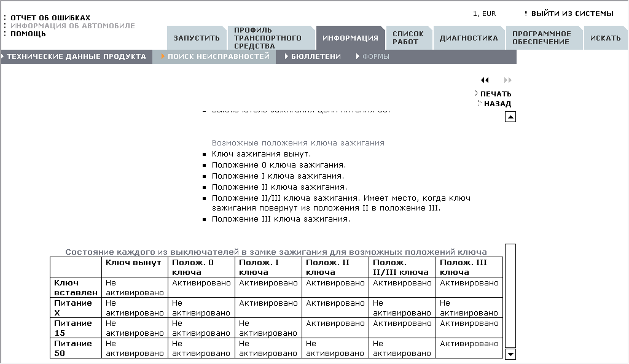
Task: Click the '1, EUR' text
Action: 484,14
